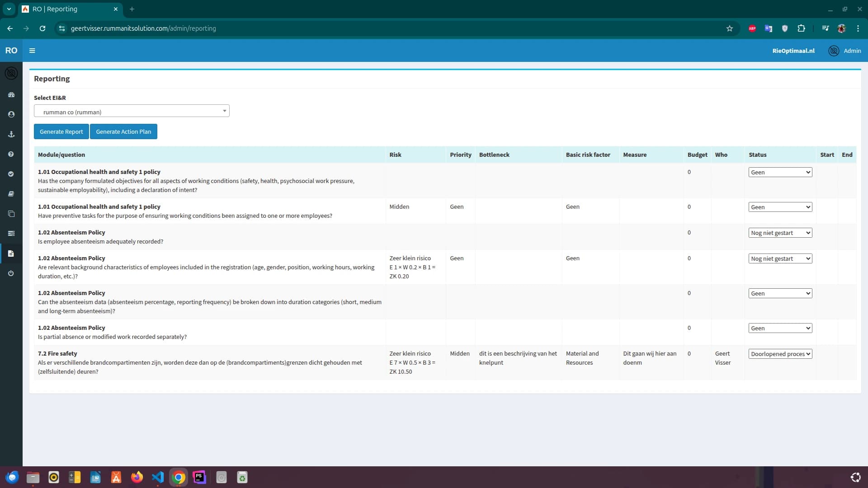Image resolution: width=868 pixels, height=488 pixels.
Task: Bookmark this page with the star icon
Action: coord(729,28)
